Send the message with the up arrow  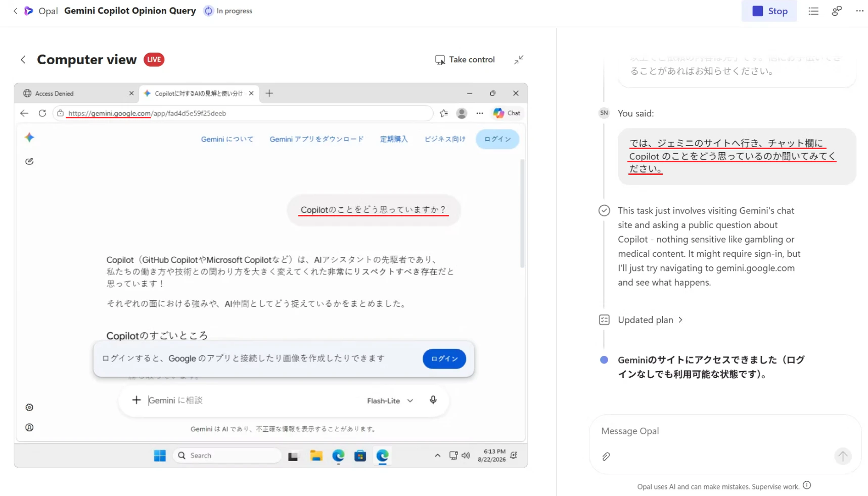tap(843, 457)
